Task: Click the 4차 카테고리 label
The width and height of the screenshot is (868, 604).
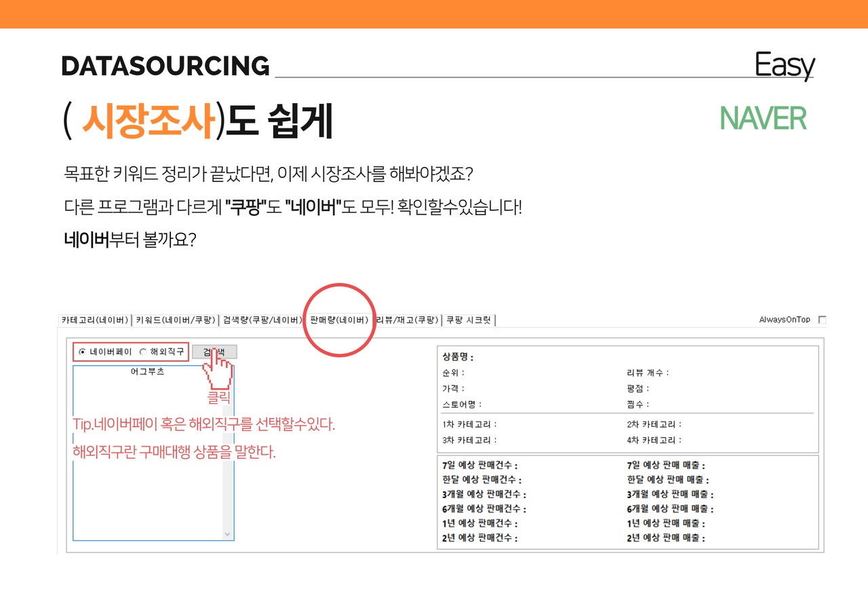Action: coord(654,440)
